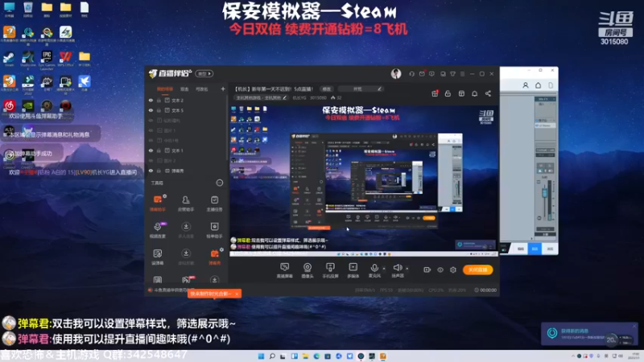Screen dimensions: 644x362
Task: Open the gift box icon with red badge
Action: [435, 93]
